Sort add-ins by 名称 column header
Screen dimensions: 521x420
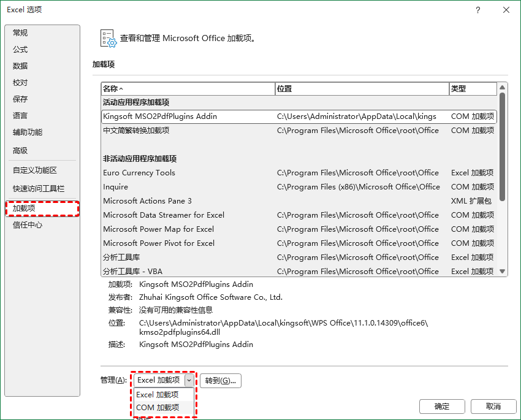click(x=188, y=89)
